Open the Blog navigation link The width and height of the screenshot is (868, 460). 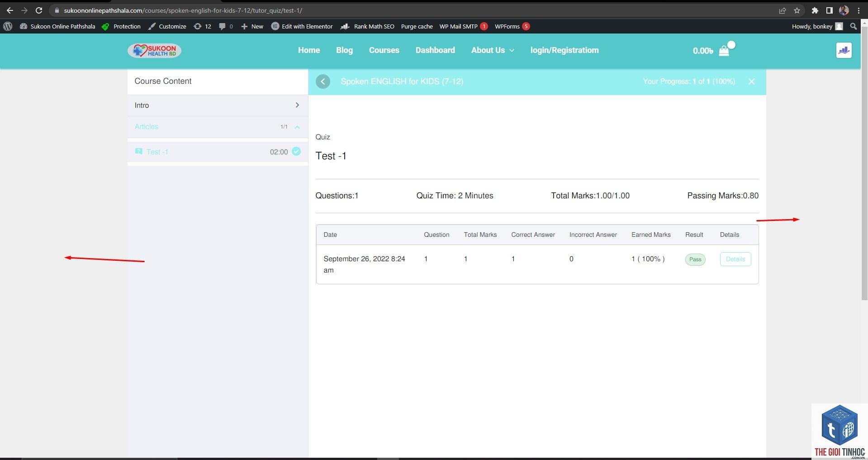[344, 50]
